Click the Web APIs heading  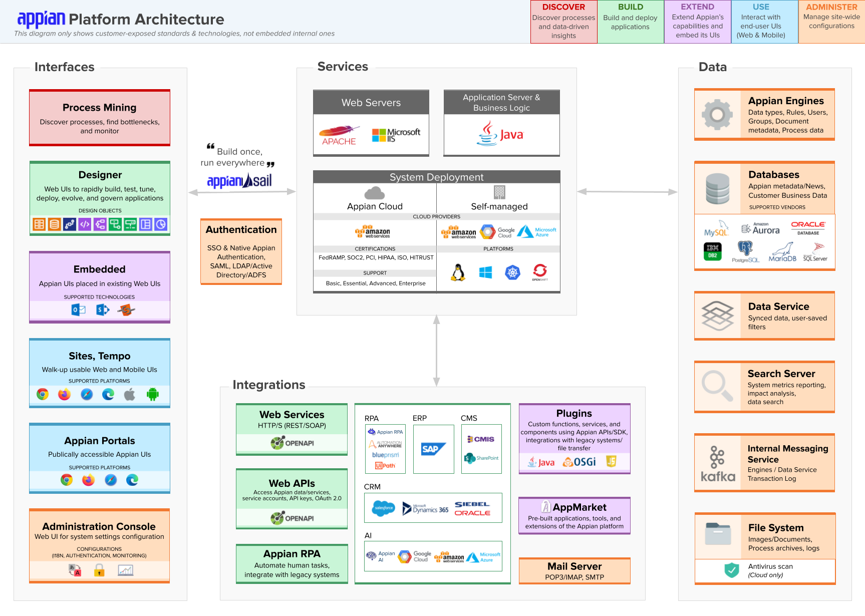click(292, 483)
